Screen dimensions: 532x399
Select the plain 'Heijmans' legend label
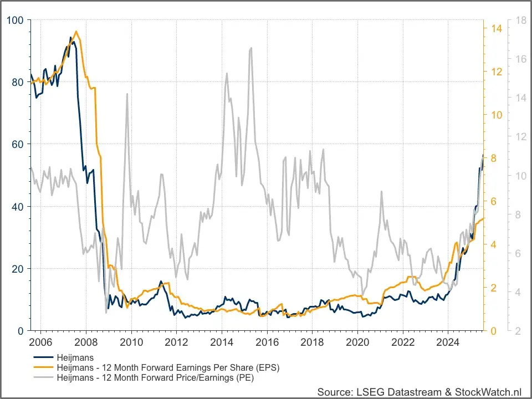75,357
